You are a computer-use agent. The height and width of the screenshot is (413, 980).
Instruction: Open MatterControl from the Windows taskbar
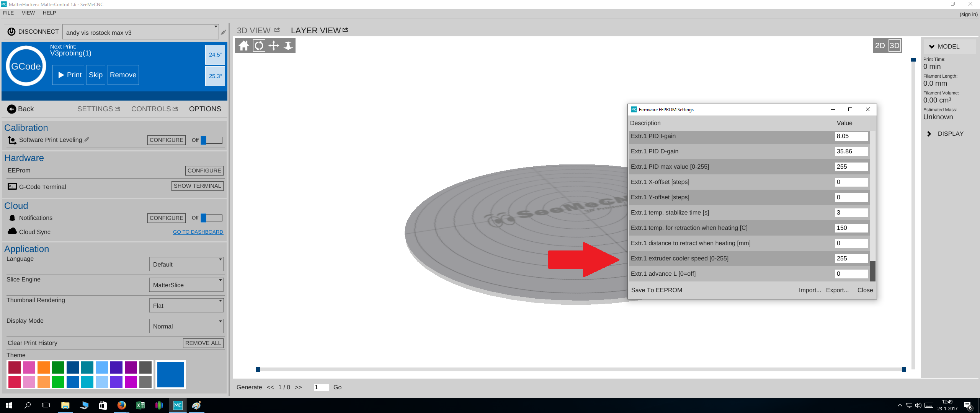178,405
